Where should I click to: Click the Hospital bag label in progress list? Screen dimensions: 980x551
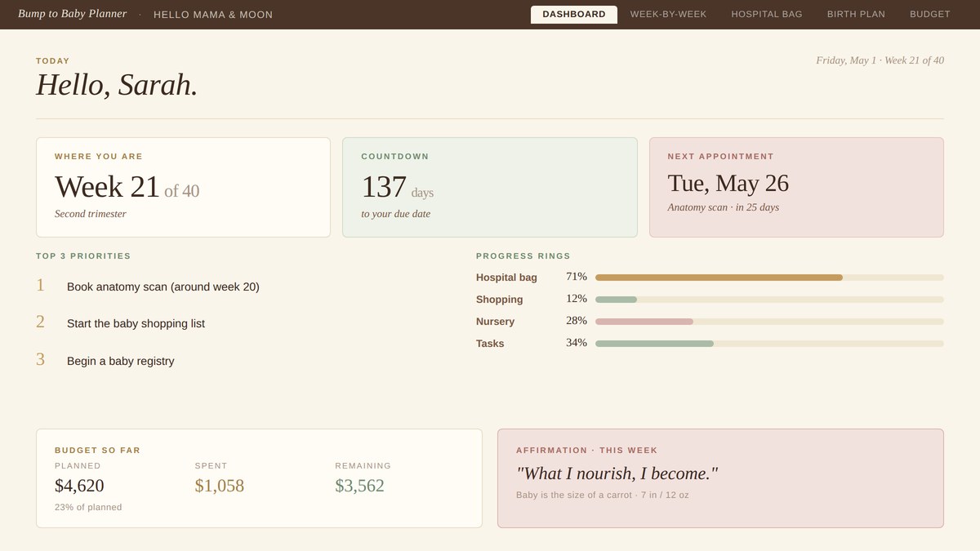click(x=506, y=278)
